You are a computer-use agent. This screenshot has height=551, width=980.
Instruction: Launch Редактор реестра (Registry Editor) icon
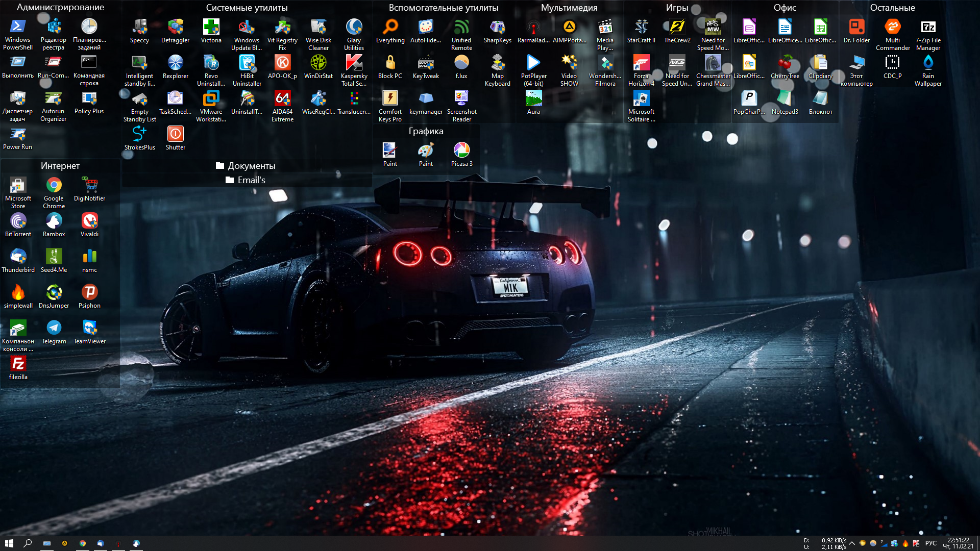54,34
